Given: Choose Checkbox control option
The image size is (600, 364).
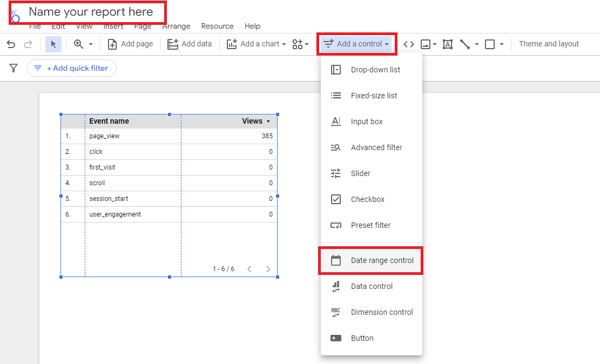Looking at the screenshot, I should click(x=372, y=199).
